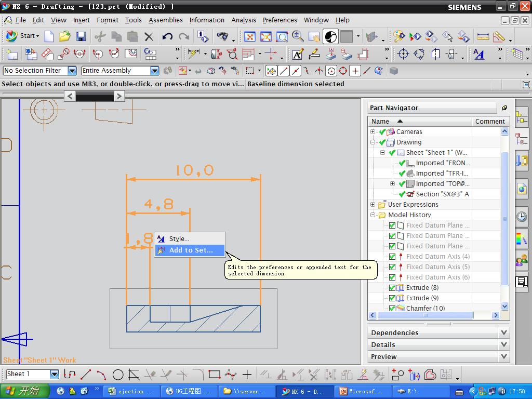Select the circle sketch tool in bottom toolbar
The width and height of the screenshot is (532, 399).
pyautogui.click(x=118, y=374)
